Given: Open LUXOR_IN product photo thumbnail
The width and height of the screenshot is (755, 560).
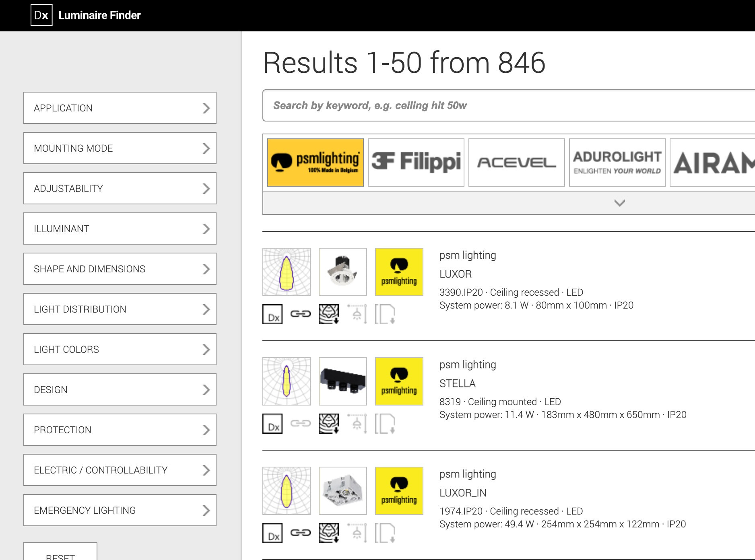Looking at the screenshot, I should [343, 491].
